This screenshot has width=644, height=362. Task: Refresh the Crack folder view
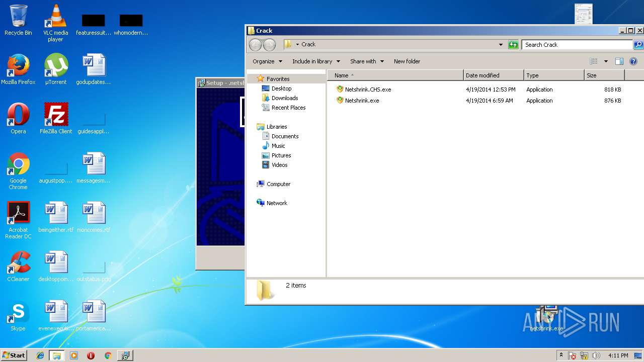coord(513,45)
